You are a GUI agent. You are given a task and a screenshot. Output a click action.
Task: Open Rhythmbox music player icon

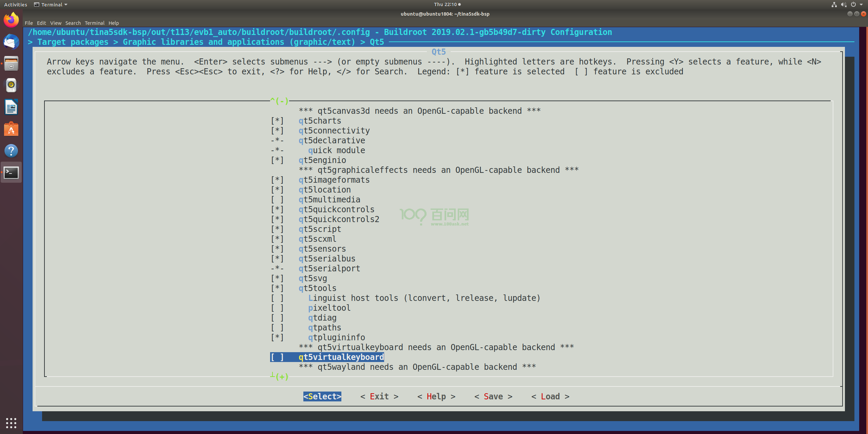pyautogui.click(x=11, y=85)
